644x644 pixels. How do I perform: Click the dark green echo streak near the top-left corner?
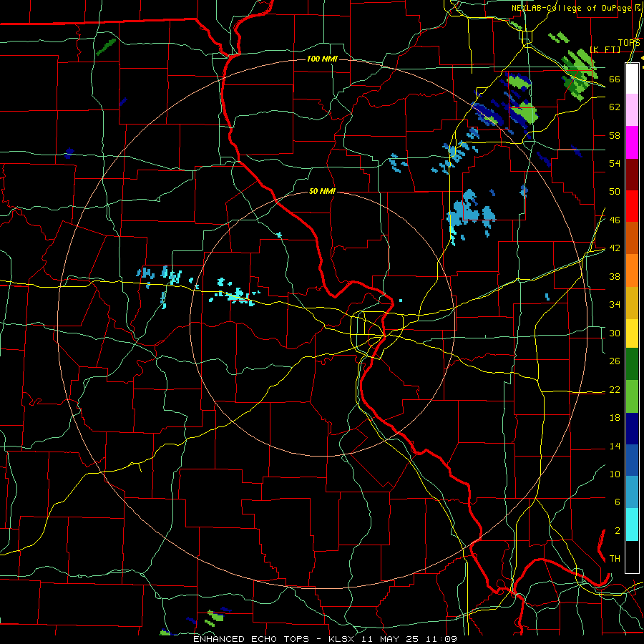tap(106, 47)
